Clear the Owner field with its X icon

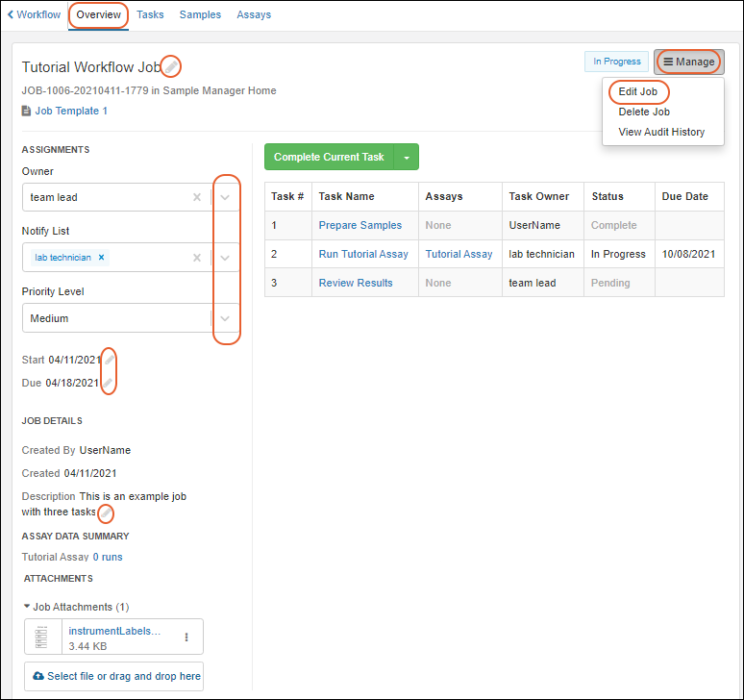click(x=197, y=197)
